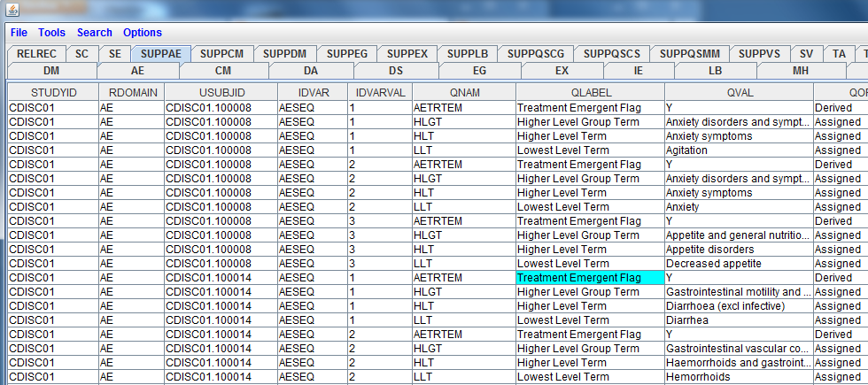868x385 pixels.
Task: Click the RDOMAIN column header
Action: 132,92
